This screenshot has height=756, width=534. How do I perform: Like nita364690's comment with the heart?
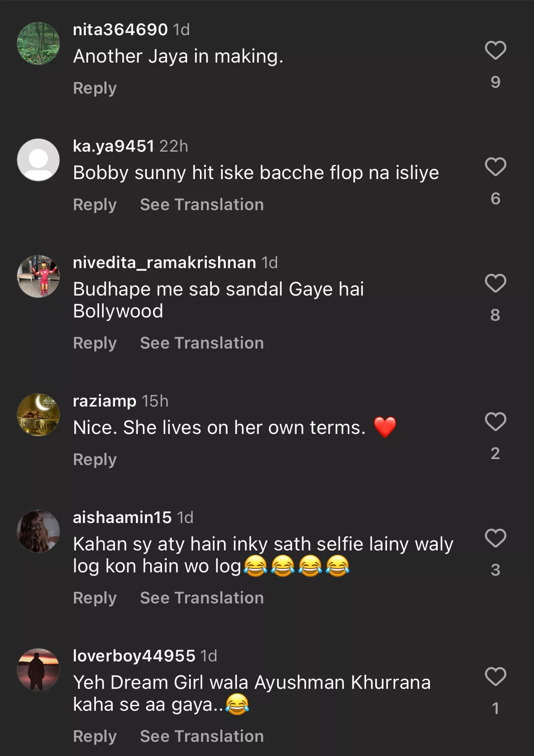pos(495,50)
